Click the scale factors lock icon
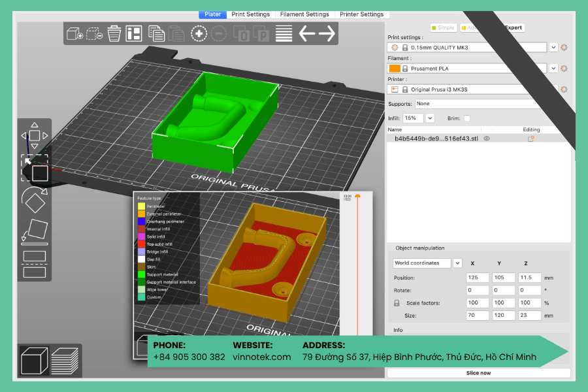 397,302
